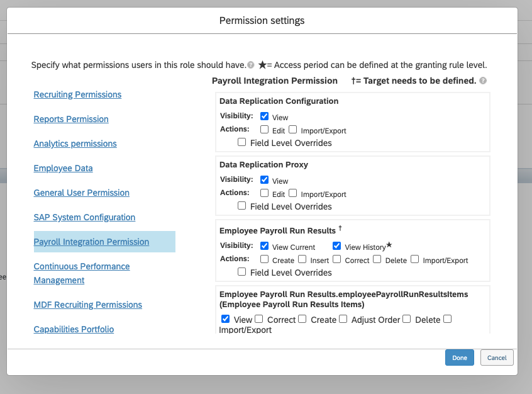Tick Insert action for Employee Payroll Run Results
Viewport: 532px width, 394px height.
tap(302, 259)
